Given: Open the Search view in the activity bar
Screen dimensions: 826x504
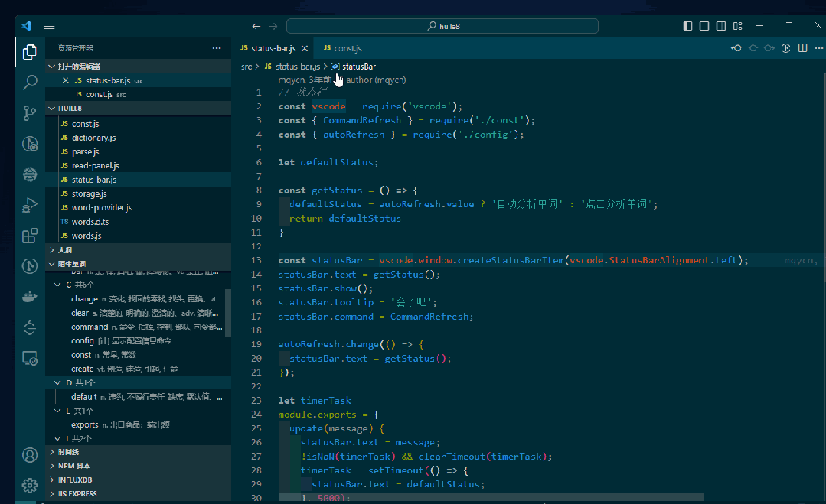Looking at the screenshot, I should click(x=30, y=82).
